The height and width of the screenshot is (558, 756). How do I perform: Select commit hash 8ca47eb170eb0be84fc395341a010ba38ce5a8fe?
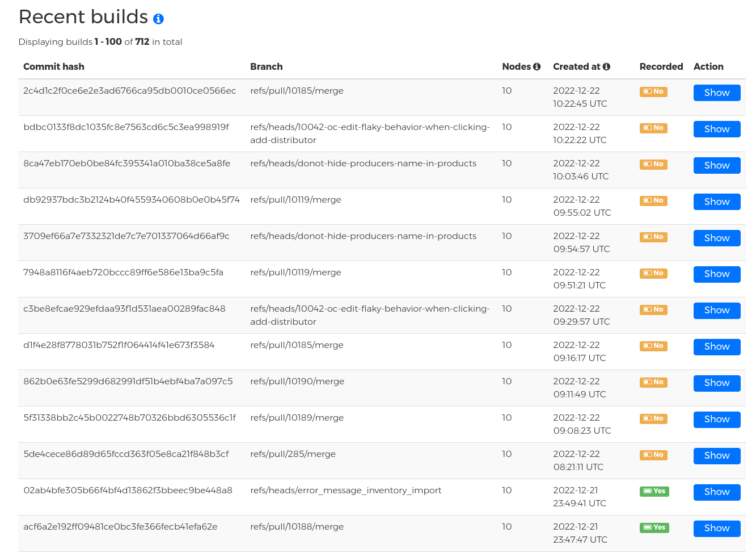(126, 163)
